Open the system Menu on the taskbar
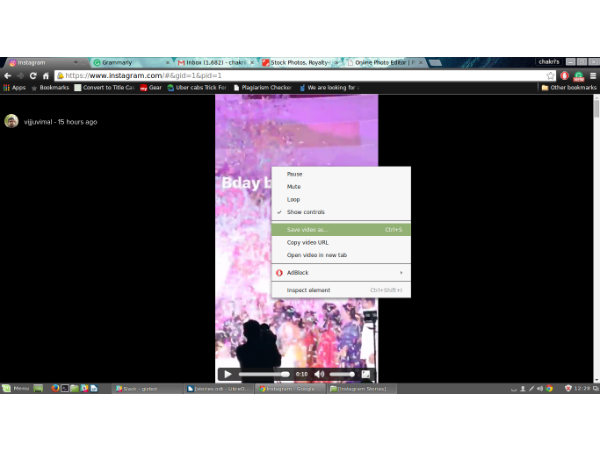 tap(16, 388)
